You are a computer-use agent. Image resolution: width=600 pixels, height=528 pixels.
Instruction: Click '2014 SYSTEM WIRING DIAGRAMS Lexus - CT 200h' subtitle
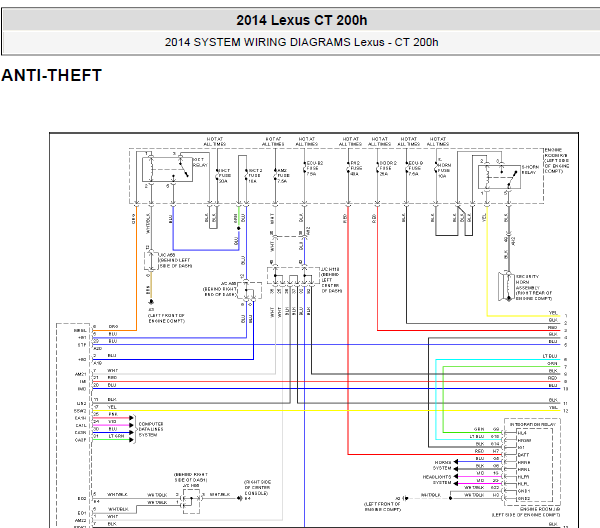(x=302, y=42)
